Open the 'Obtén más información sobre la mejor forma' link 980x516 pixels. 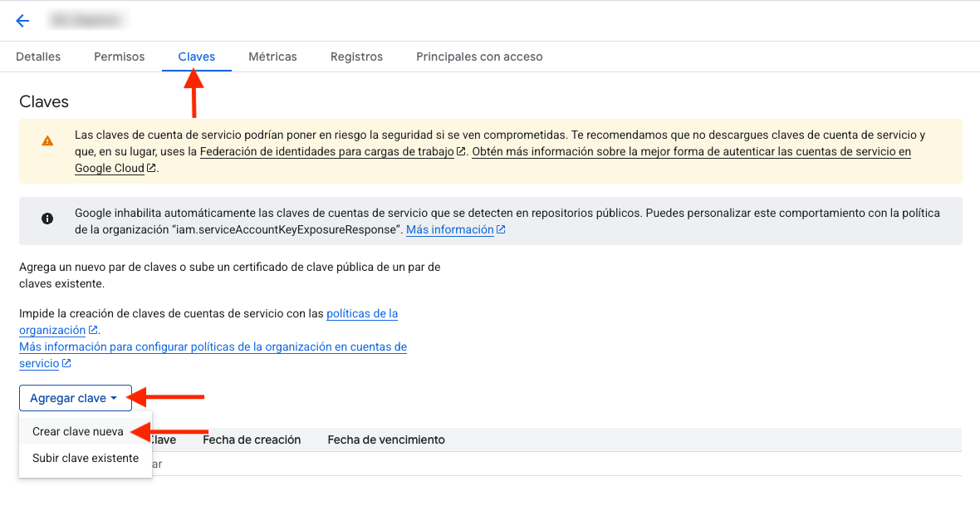coord(691,152)
